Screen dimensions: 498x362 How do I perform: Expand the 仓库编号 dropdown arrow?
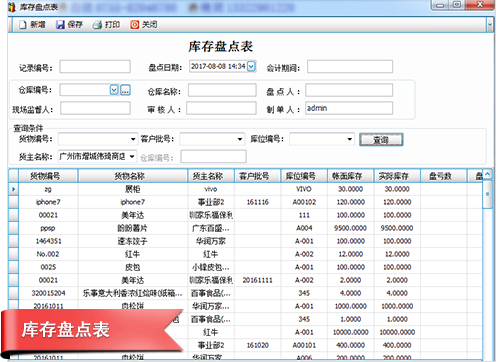click(114, 90)
